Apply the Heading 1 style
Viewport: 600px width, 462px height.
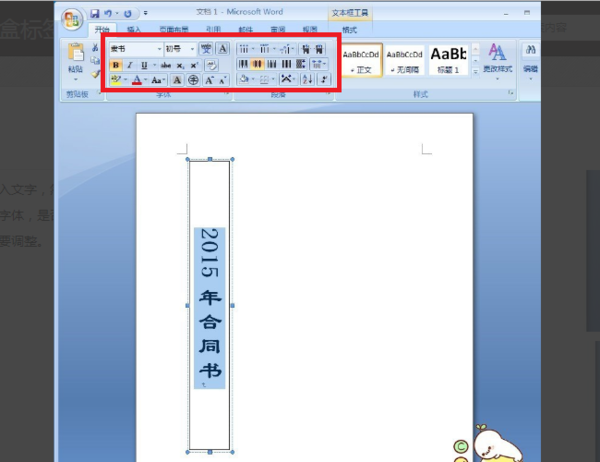pos(448,60)
